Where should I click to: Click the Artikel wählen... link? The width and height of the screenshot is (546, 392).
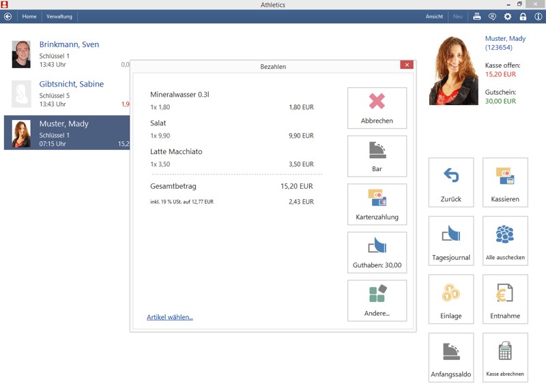click(169, 317)
